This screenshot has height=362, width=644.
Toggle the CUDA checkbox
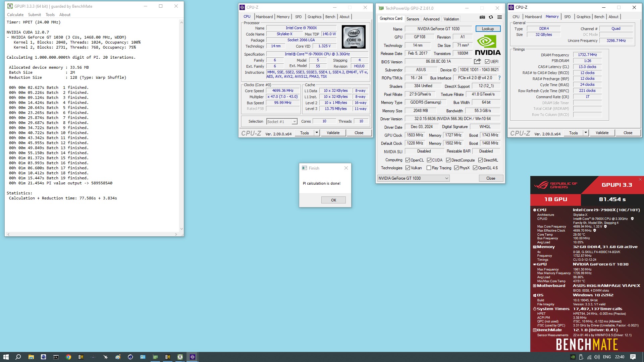point(429,160)
